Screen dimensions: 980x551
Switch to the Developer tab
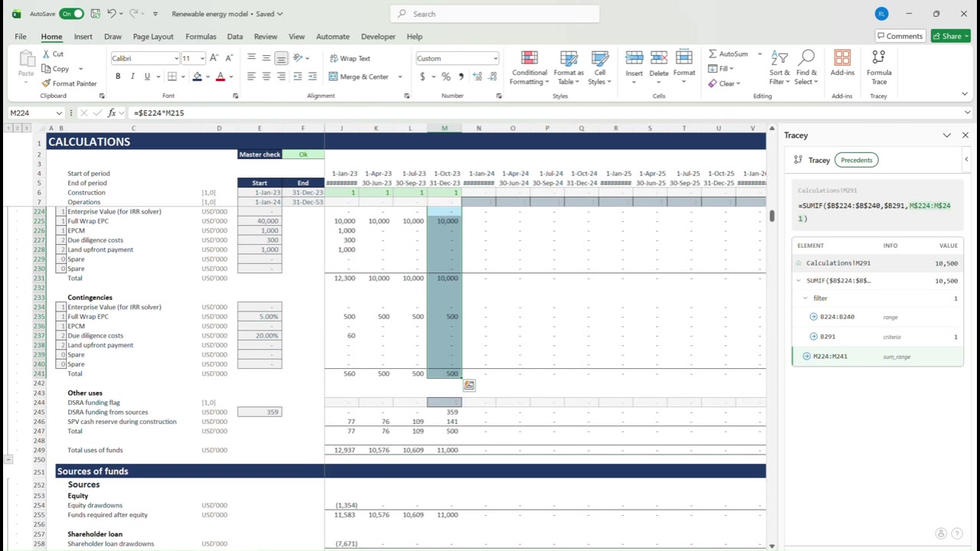378,36
